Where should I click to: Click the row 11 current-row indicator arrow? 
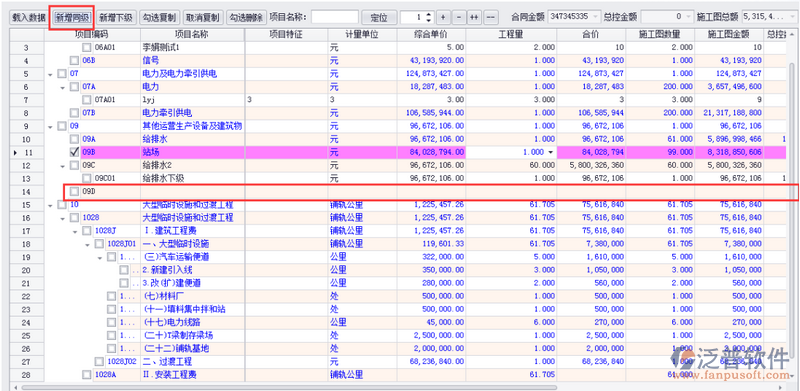coord(14,152)
